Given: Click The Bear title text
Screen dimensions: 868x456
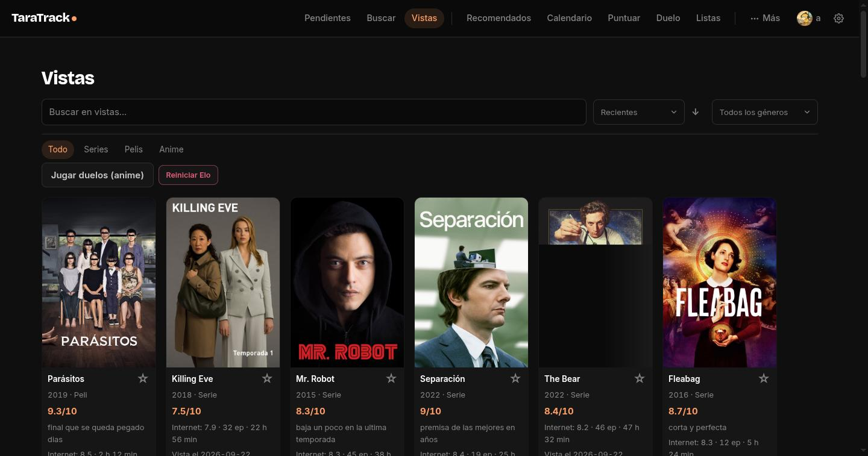Looking at the screenshot, I should [562, 379].
